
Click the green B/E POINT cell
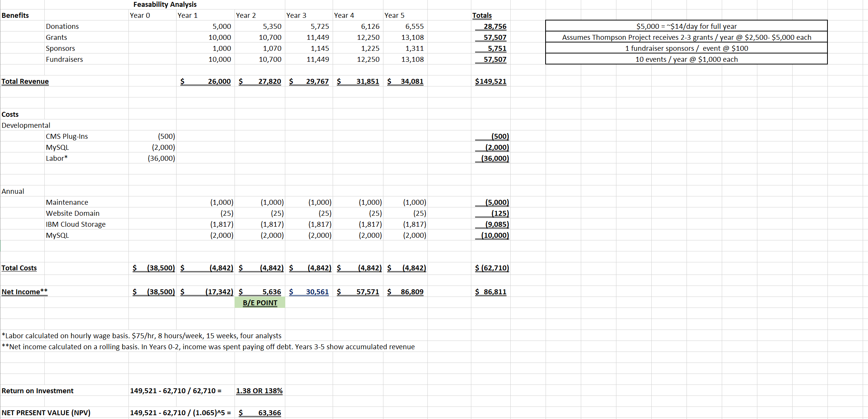(x=260, y=303)
